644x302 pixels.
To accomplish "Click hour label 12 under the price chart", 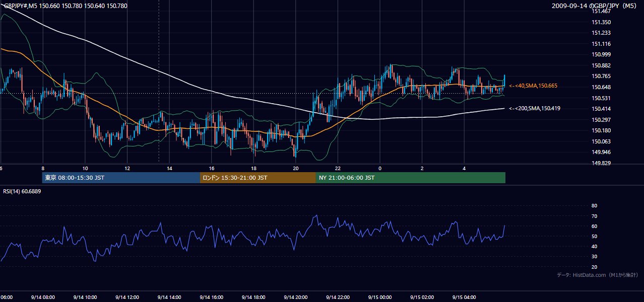I will click(127, 169).
